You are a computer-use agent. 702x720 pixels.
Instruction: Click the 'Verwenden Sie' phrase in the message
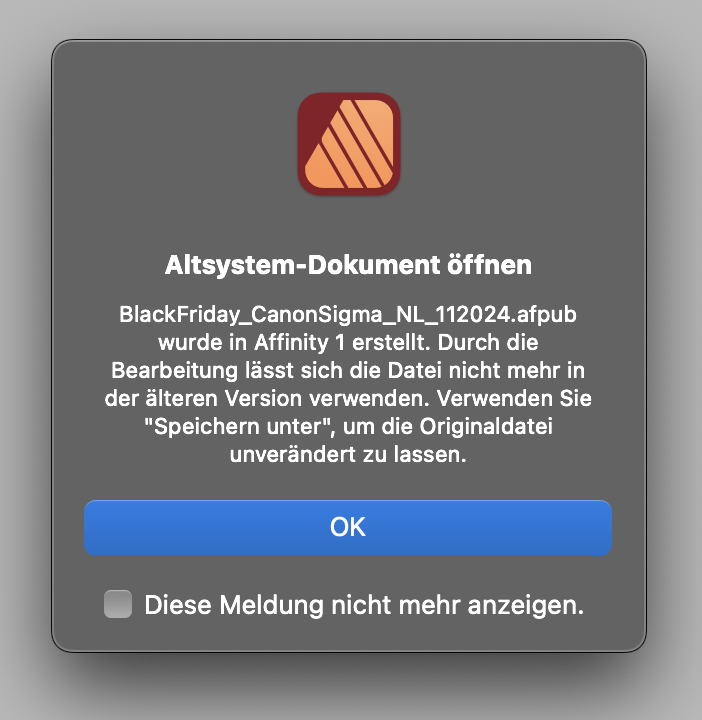[x=514, y=399]
